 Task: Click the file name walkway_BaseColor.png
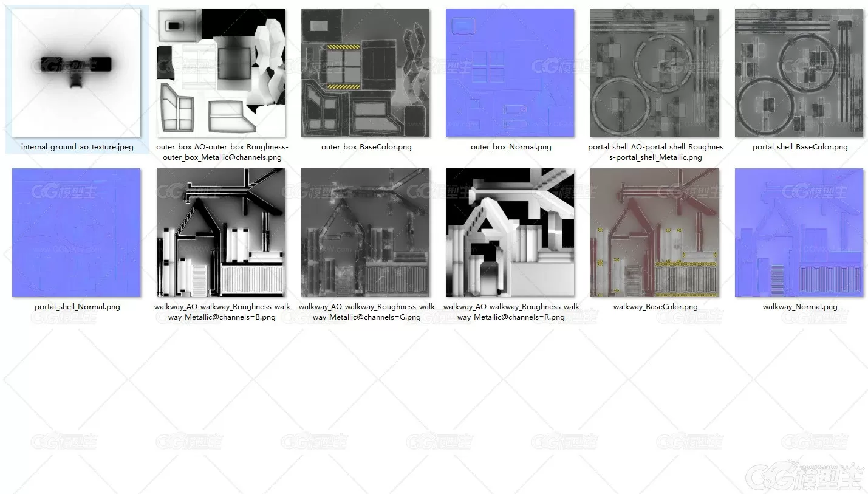pyautogui.click(x=655, y=307)
